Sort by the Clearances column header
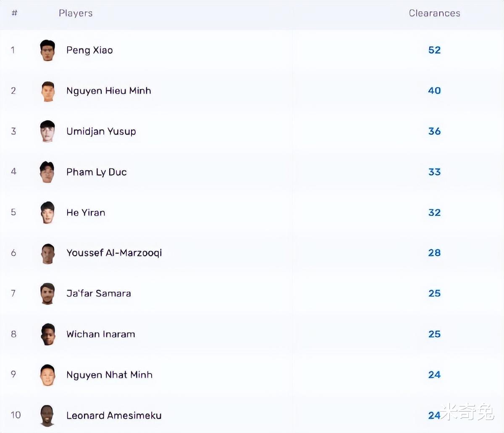Viewport: 504px width, 433px height. point(434,13)
